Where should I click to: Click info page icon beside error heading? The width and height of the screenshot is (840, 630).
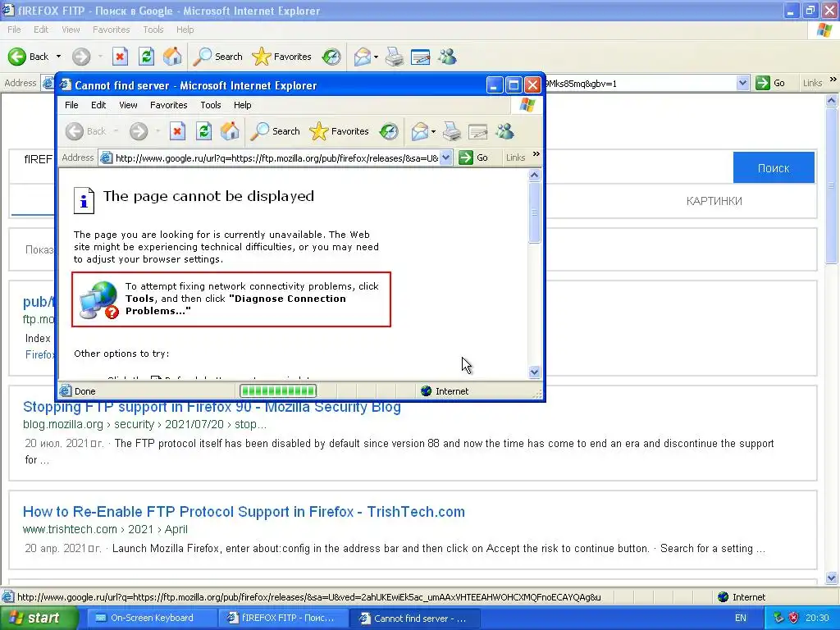[84, 200]
